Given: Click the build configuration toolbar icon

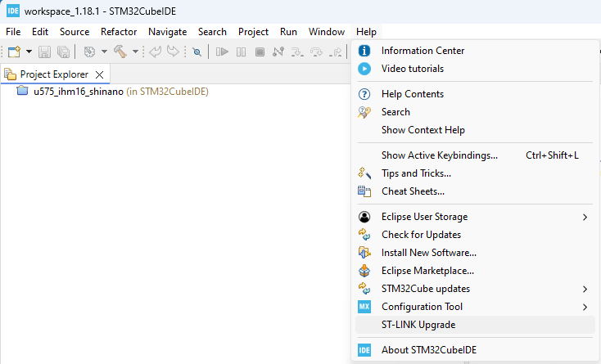Looking at the screenshot, I should pos(89,52).
